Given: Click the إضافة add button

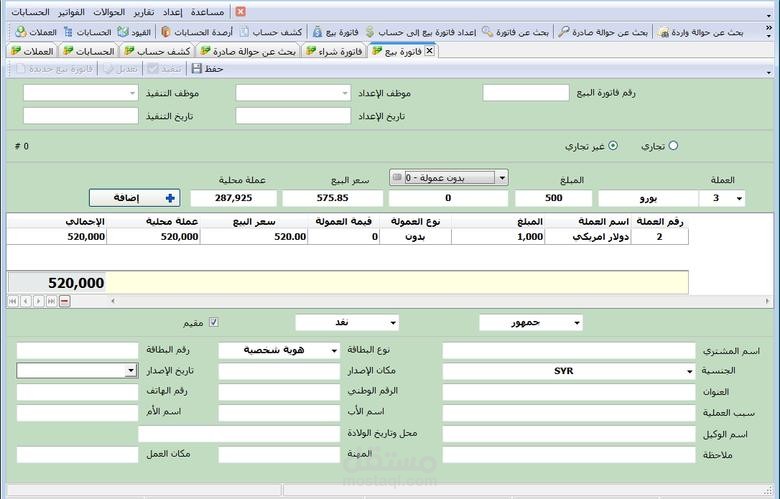Looking at the screenshot, I should [134, 198].
